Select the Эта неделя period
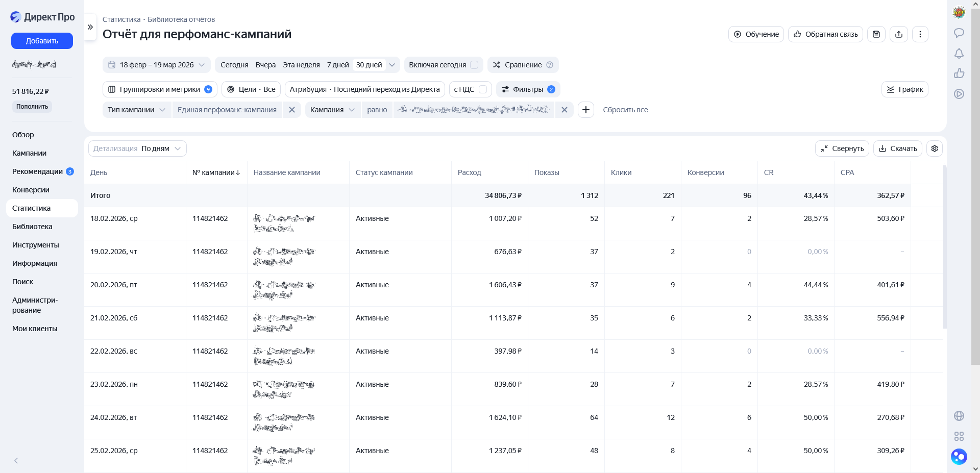Screen dimensions: 980x473 click(301, 65)
